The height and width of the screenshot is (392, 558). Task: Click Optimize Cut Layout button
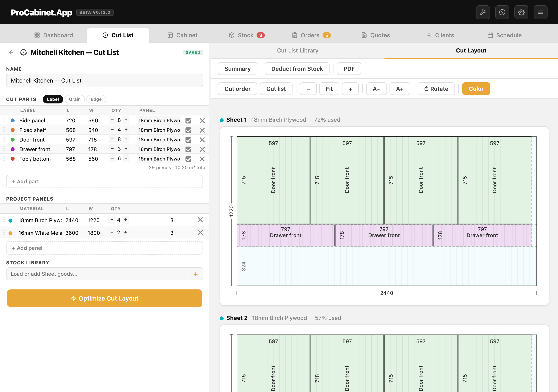click(104, 298)
